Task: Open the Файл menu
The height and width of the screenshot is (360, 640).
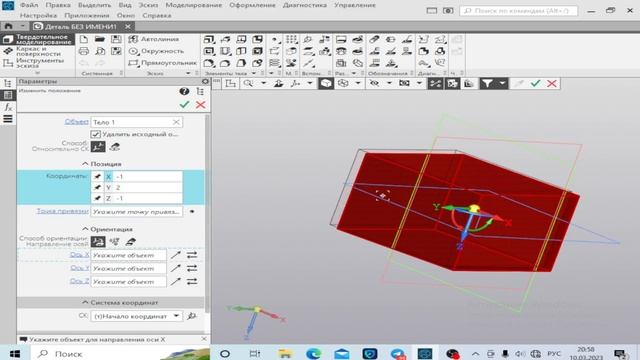Action: coord(29,5)
